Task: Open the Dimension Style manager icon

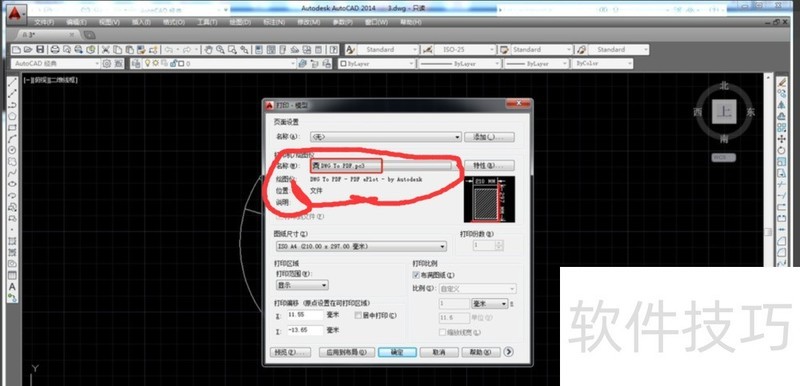Action: click(427, 49)
